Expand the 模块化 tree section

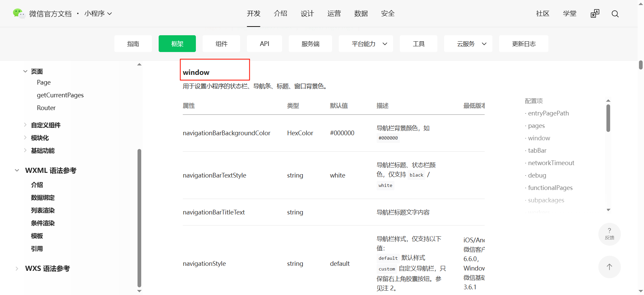(x=25, y=138)
